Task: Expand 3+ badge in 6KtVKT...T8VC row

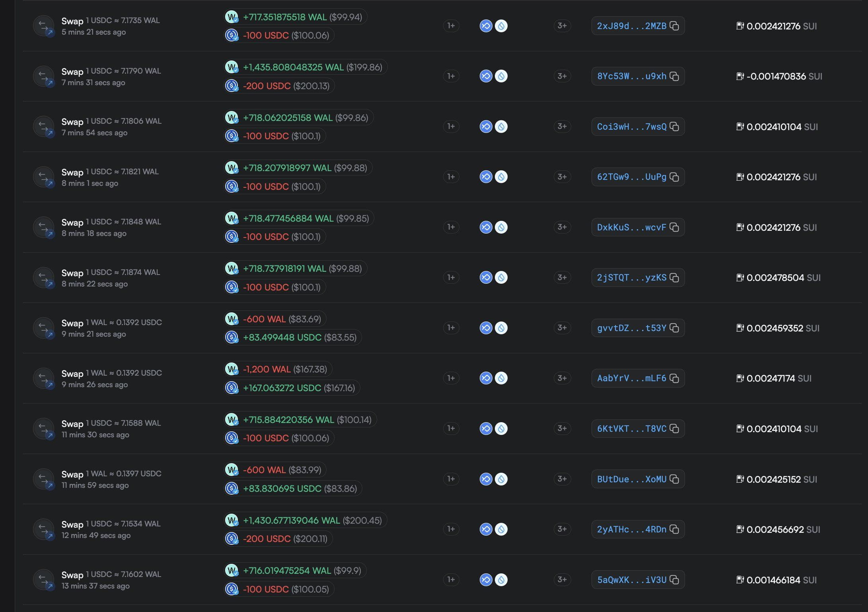Action: pos(562,429)
